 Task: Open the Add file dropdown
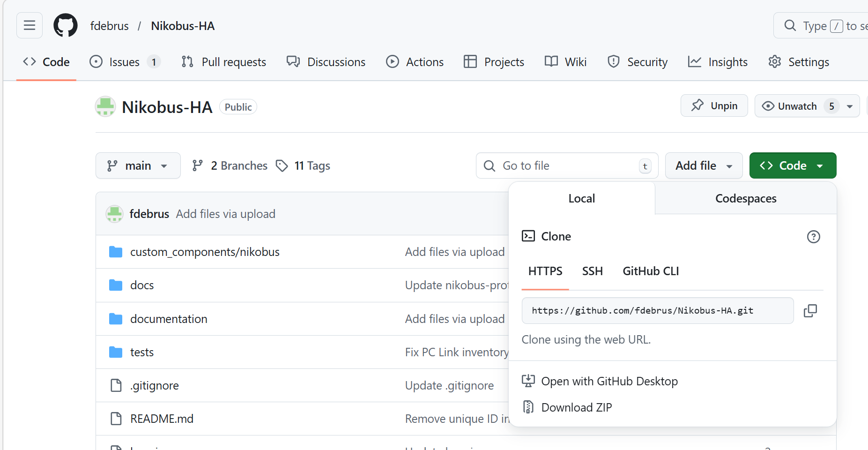point(704,166)
